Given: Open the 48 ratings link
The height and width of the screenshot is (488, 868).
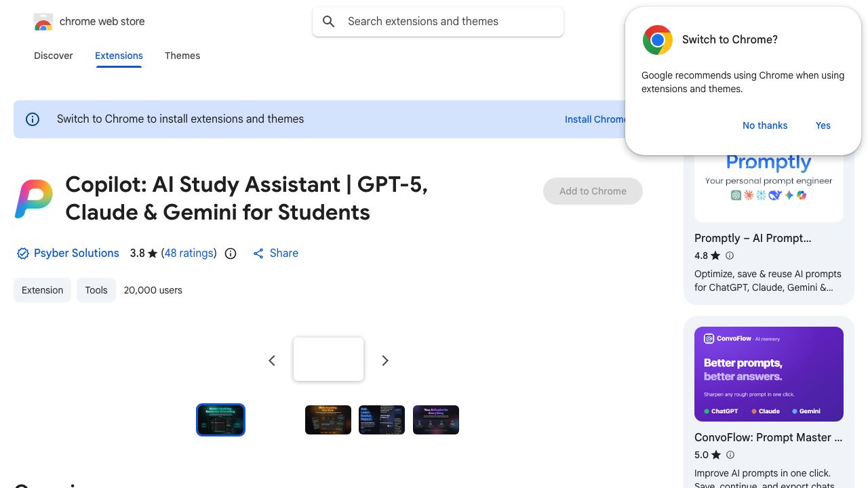Looking at the screenshot, I should (x=189, y=253).
